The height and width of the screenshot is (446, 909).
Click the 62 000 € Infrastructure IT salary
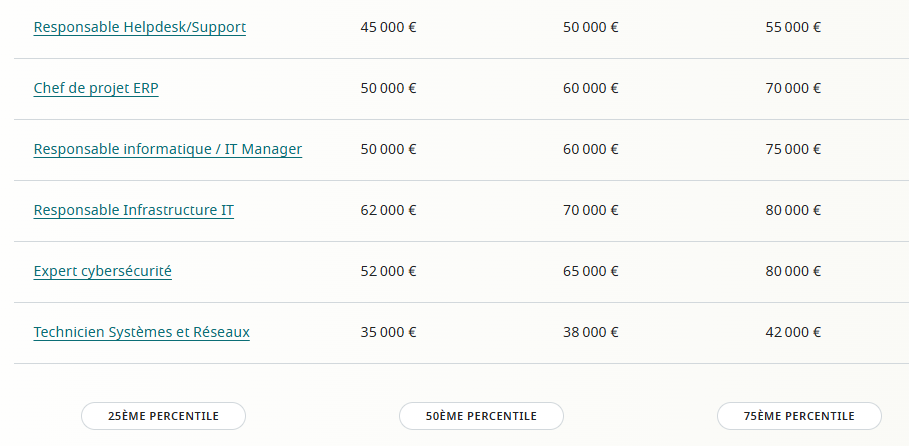tap(388, 210)
